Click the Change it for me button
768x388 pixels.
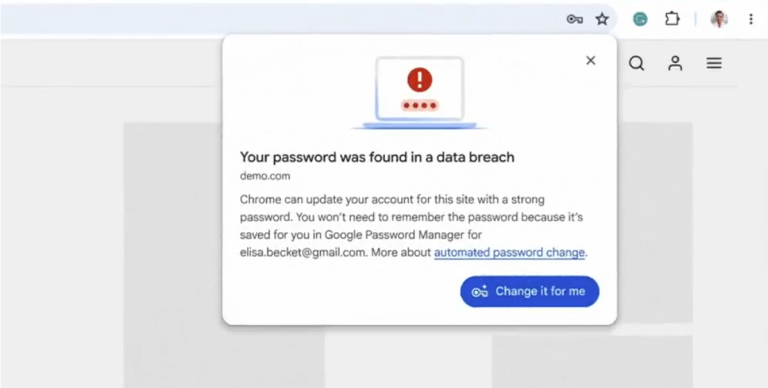click(529, 291)
